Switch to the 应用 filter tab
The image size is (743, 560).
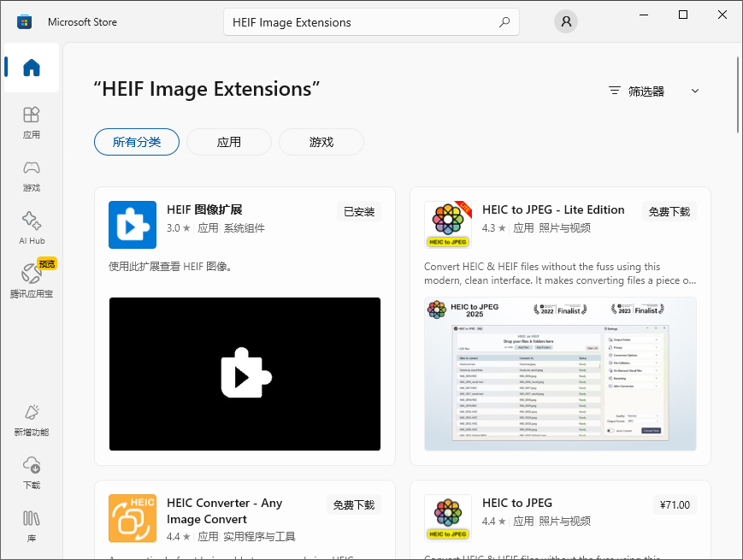[228, 142]
